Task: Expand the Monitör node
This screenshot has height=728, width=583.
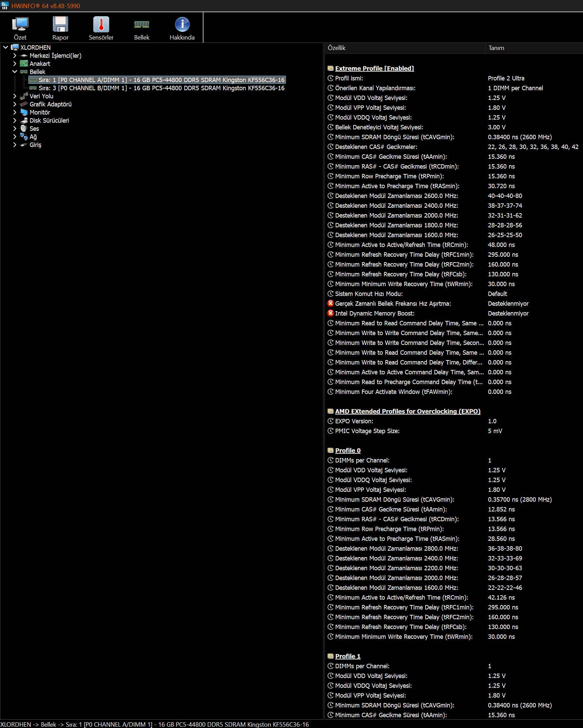Action: (15, 112)
